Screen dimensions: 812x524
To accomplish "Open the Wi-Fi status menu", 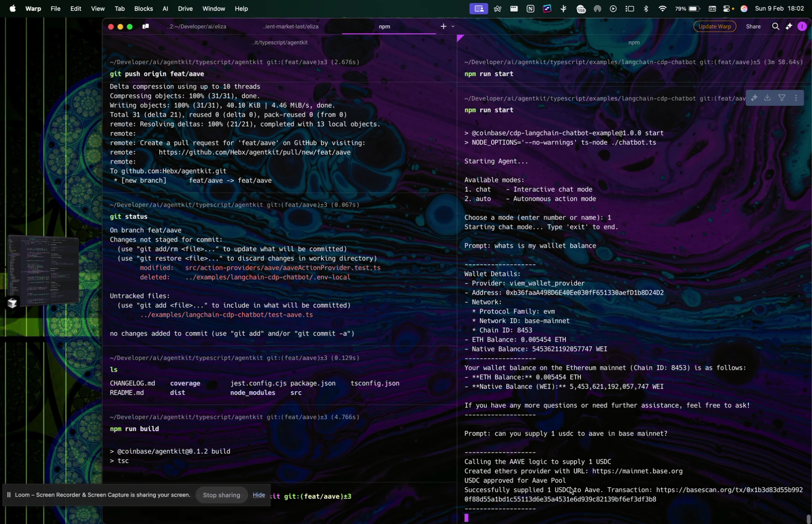I will click(662, 8).
